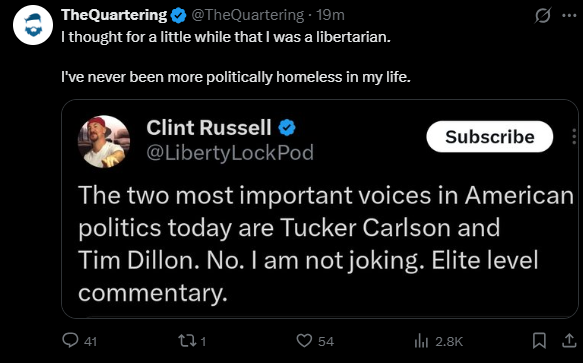The image size is (583, 363).
Task: Click the Clint Russell display name
Action: pyautogui.click(x=209, y=128)
